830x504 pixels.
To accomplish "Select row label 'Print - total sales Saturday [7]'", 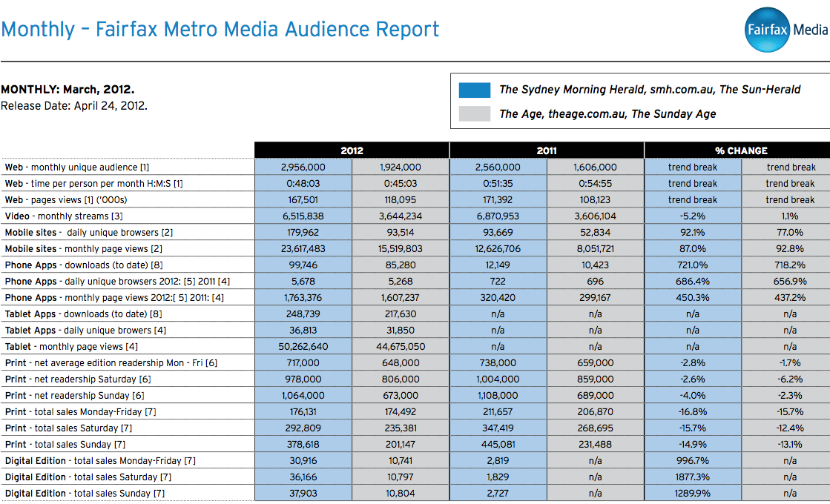I will (68, 428).
